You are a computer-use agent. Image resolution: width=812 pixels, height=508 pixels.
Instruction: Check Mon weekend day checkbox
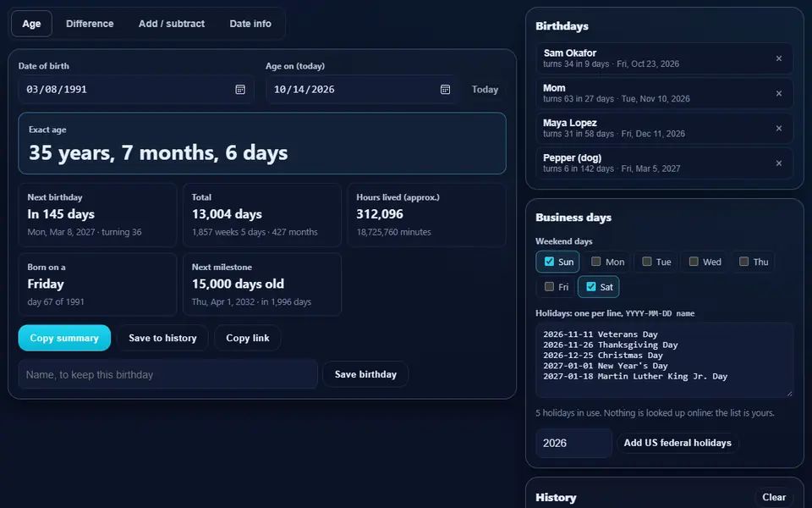pyautogui.click(x=595, y=262)
